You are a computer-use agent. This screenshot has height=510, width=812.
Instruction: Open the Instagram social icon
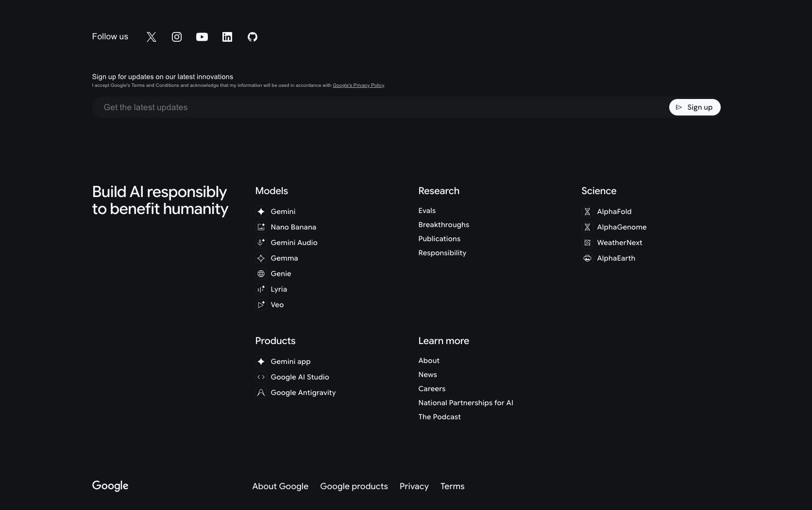[177, 37]
